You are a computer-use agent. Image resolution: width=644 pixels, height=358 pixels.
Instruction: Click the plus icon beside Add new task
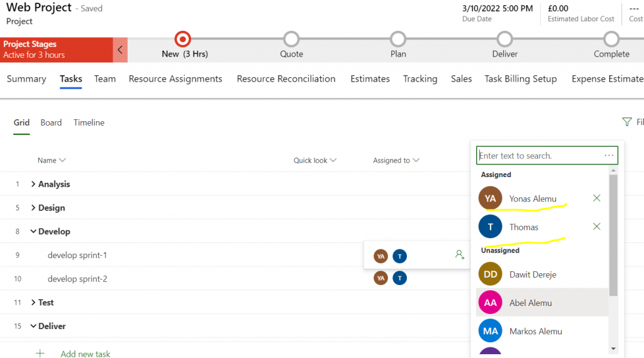pos(40,354)
